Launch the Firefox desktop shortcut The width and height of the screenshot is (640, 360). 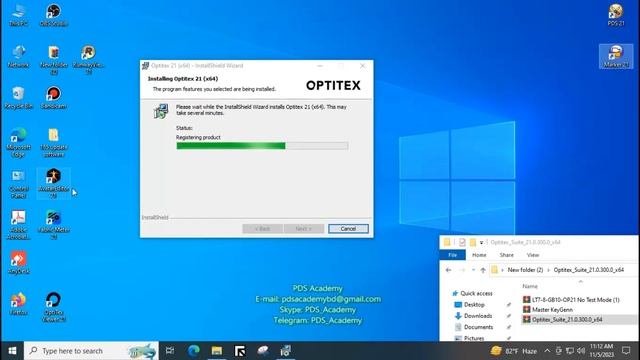pyautogui.click(x=18, y=304)
